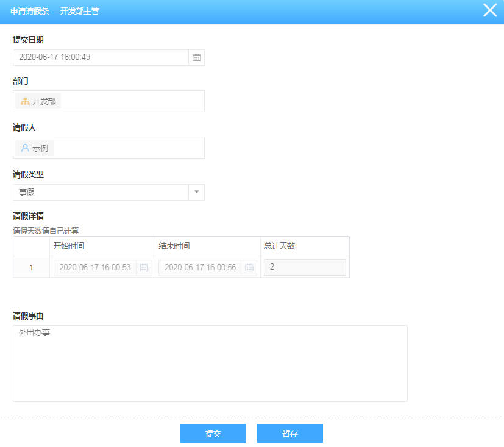Image resolution: width=504 pixels, height=447 pixels.
Task: Click the 请假类型 label
Action: 28,174
